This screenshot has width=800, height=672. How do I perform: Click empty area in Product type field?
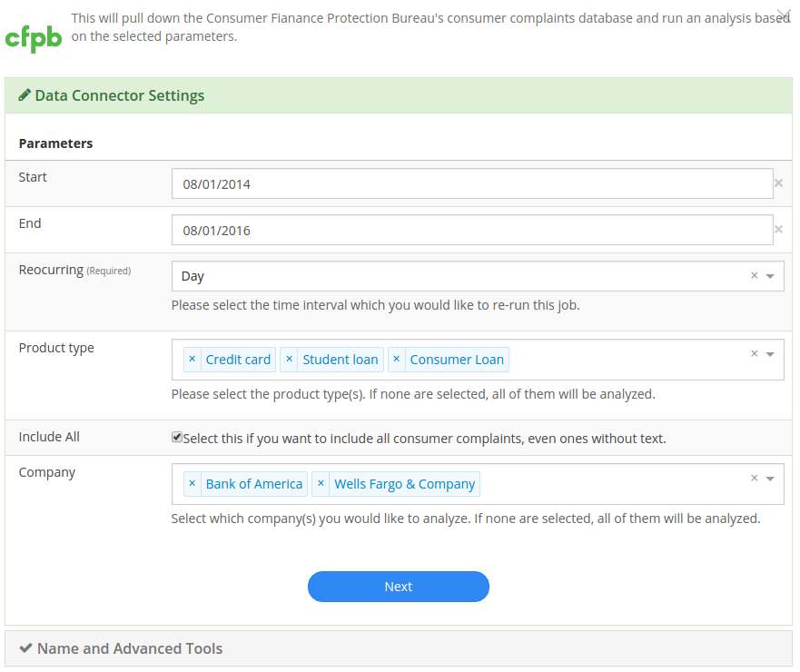point(627,360)
